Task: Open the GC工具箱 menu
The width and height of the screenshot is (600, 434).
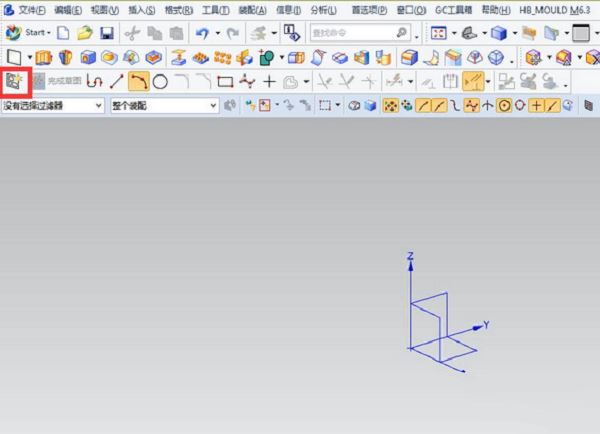Action: [453, 10]
